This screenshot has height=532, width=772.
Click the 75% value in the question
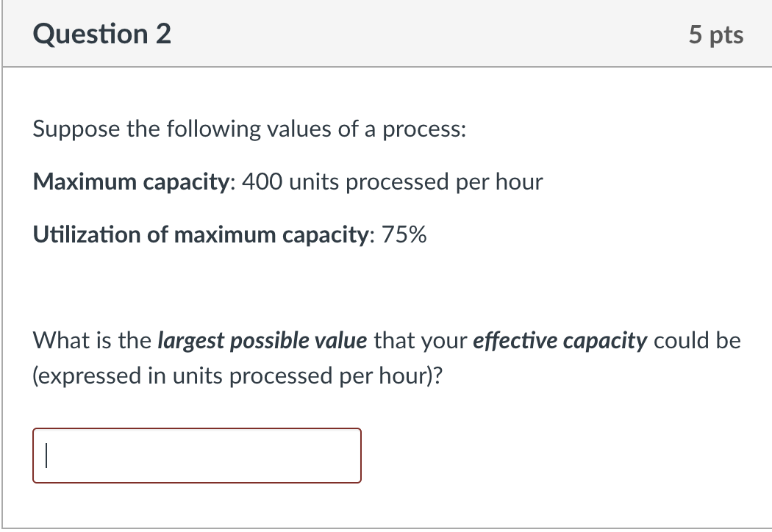pos(404,234)
